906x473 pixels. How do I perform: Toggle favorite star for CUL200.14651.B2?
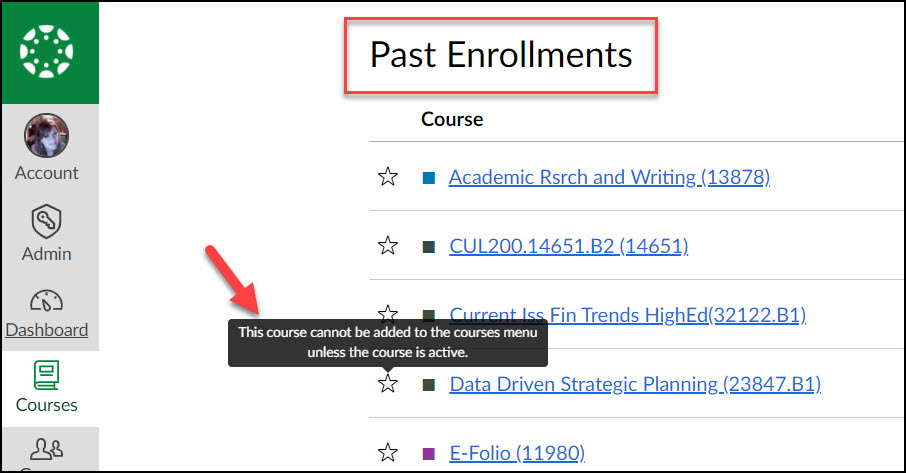click(x=388, y=245)
